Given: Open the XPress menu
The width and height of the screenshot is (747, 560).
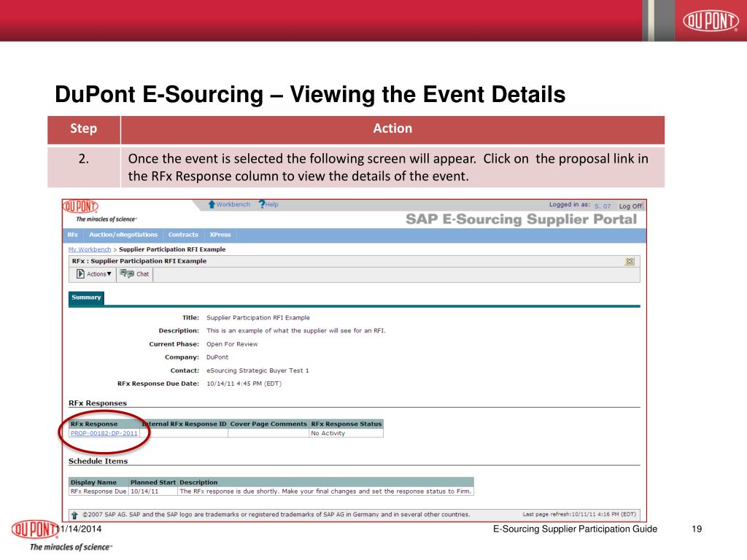Looking at the screenshot, I should tap(220, 235).
